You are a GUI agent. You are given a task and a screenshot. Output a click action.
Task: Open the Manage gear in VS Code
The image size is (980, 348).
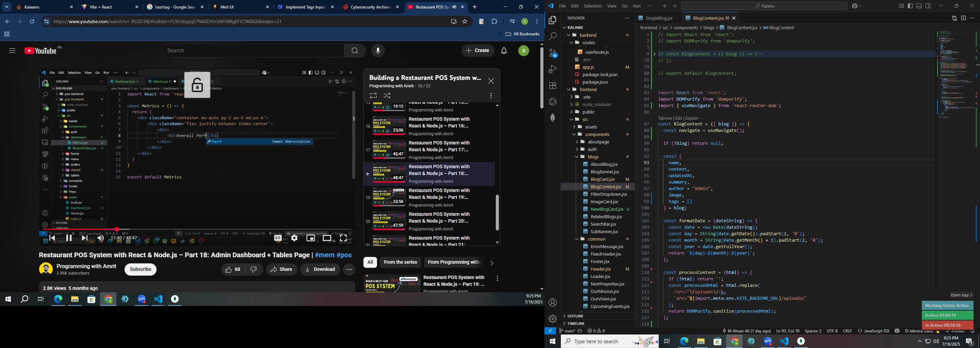click(x=552, y=319)
